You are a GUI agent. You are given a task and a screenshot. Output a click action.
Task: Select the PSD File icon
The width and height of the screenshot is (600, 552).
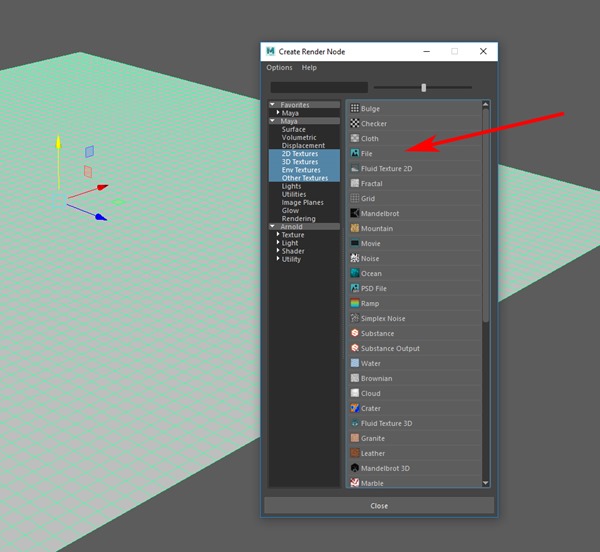(x=355, y=288)
